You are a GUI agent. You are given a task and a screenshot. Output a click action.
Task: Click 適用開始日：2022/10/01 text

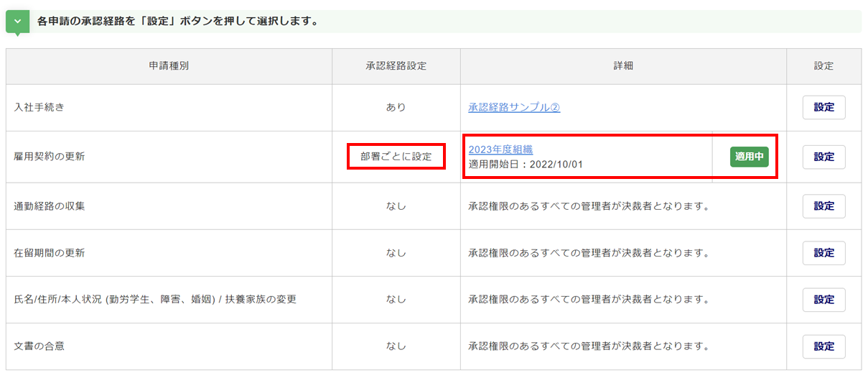pyautogui.click(x=526, y=165)
